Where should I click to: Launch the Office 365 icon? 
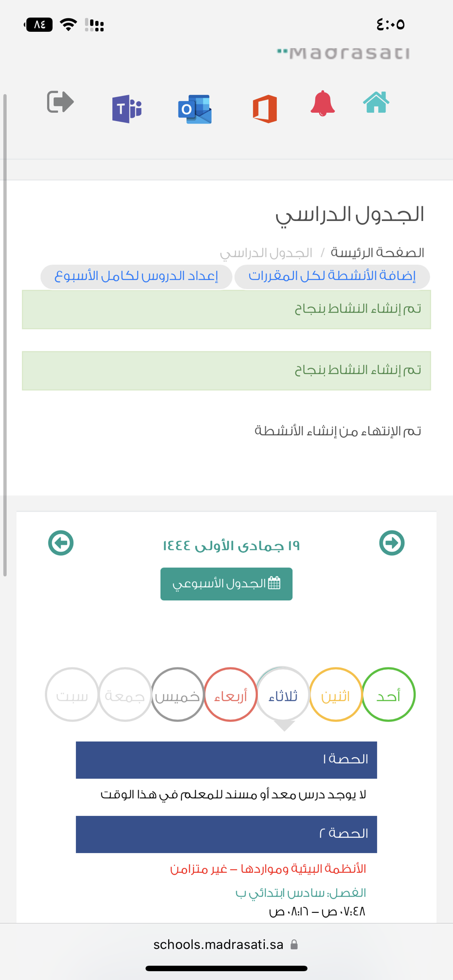tap(265, 109)
